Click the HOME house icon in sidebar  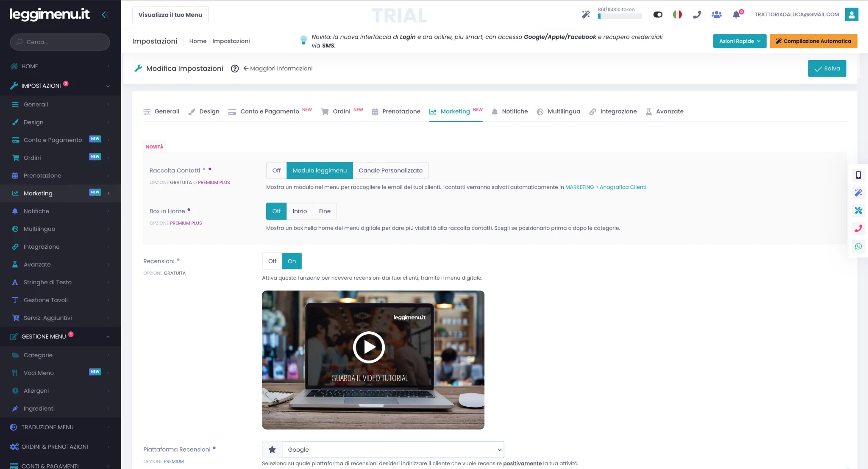click(x=14, y=66)
